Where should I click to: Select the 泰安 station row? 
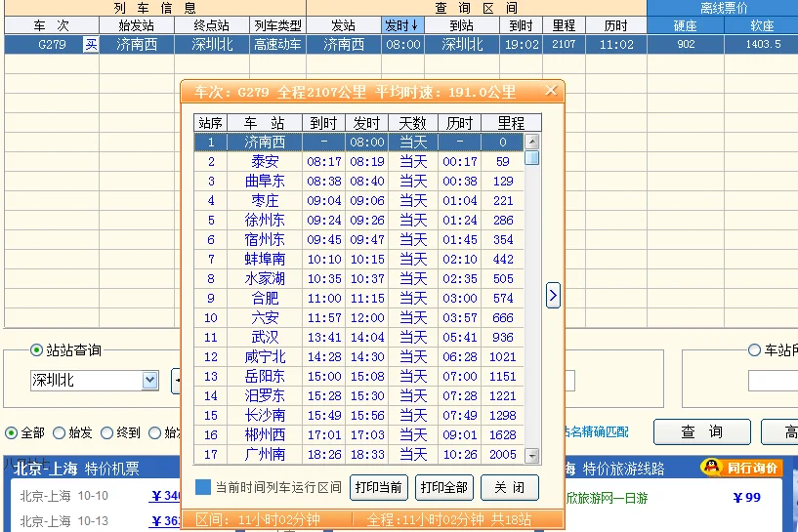click(x=358, y=162)
